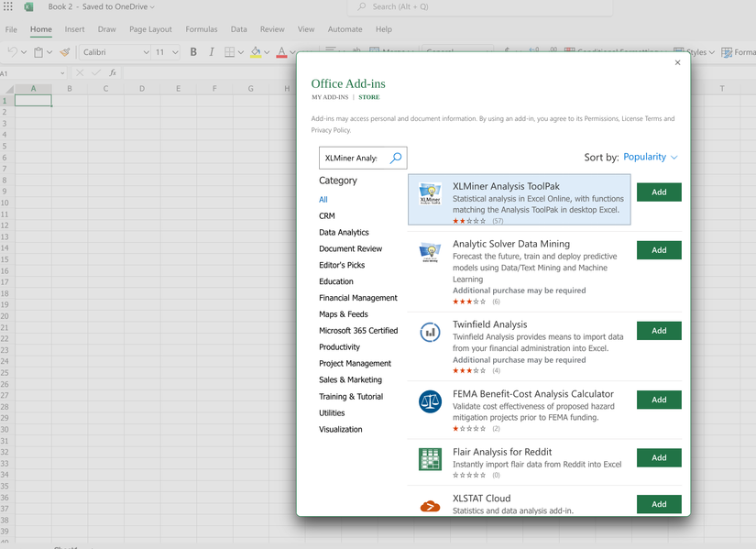Viewport: 756px width, 549px height.
Task: Click the FEMA Benefit-Cost scales icon
Action: coord(430,401)
